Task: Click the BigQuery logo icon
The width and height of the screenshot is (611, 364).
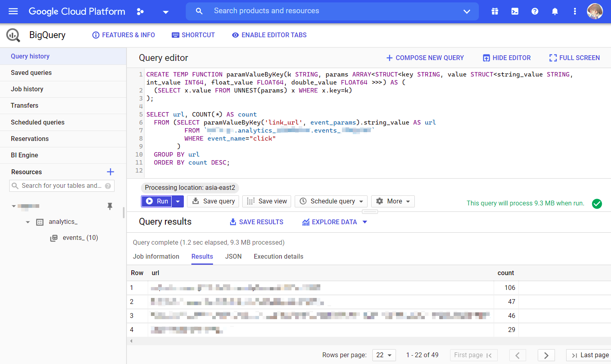Action: [13, 35]
